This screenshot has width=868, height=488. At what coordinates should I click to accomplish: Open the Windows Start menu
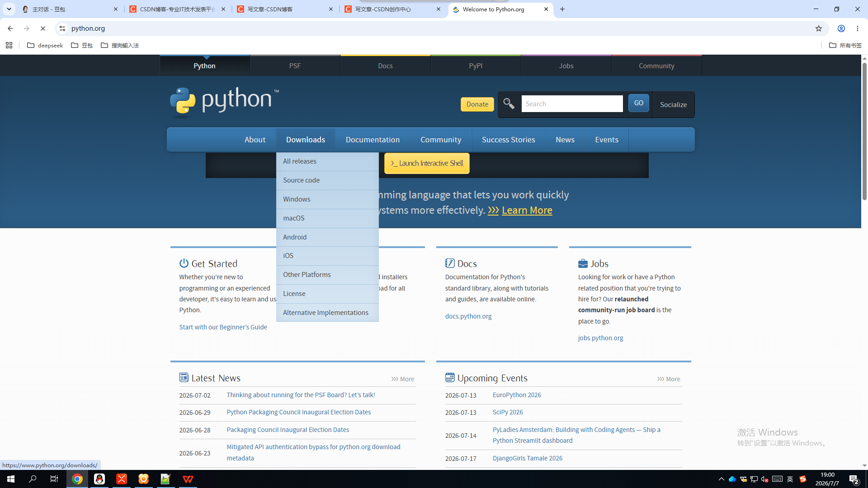(11, 479)
